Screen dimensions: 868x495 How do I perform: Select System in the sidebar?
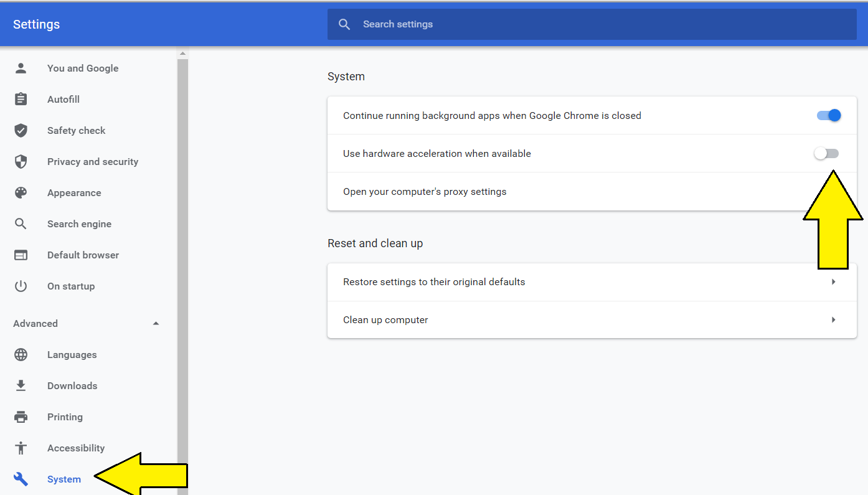(64, 479)
